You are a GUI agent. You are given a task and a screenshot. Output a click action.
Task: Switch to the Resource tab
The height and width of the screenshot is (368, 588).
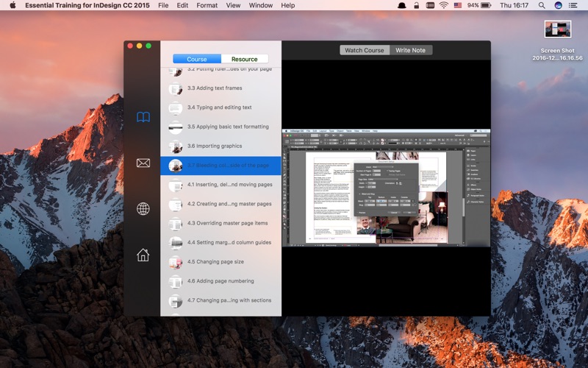tap(245, 59)
